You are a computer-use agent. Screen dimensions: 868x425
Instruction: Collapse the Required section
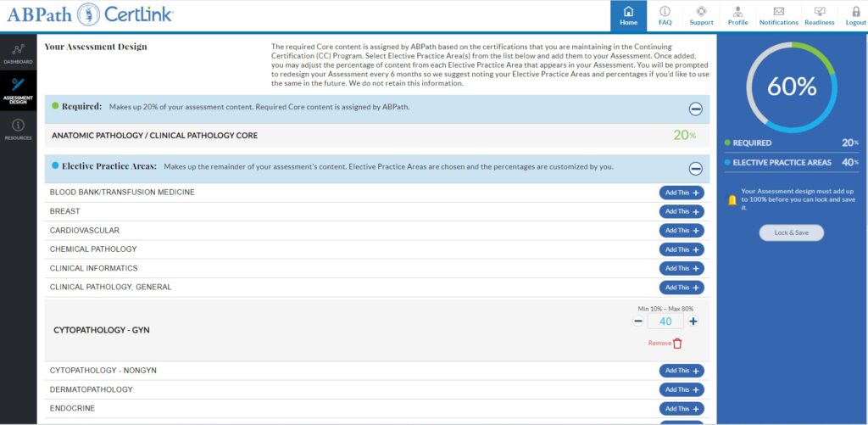pos(695,109)
